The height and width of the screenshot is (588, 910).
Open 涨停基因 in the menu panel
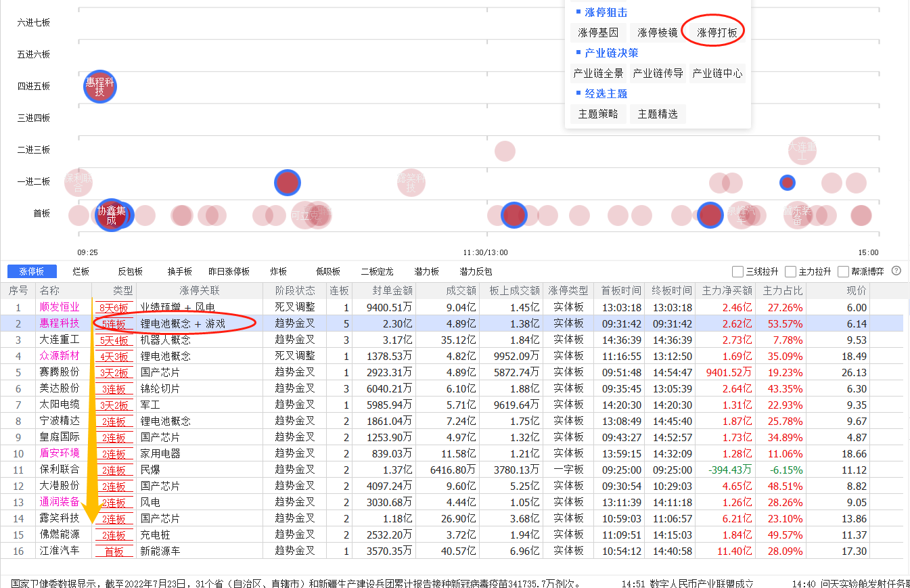coord(598,32)
